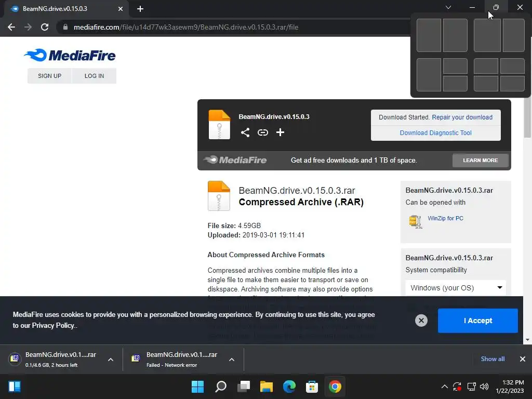Open taskbar Search
Screen dimensions: 532x399
pyautogui.click(x=220, y=387)
